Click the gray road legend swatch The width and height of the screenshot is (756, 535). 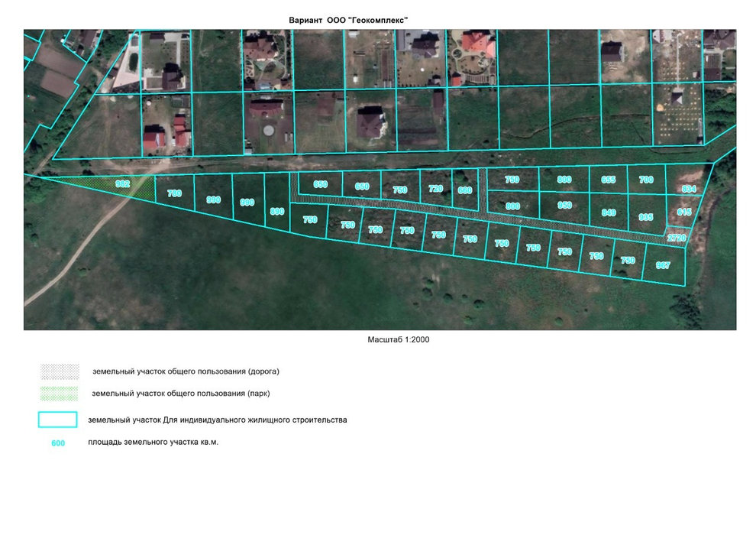coord(59,371)
